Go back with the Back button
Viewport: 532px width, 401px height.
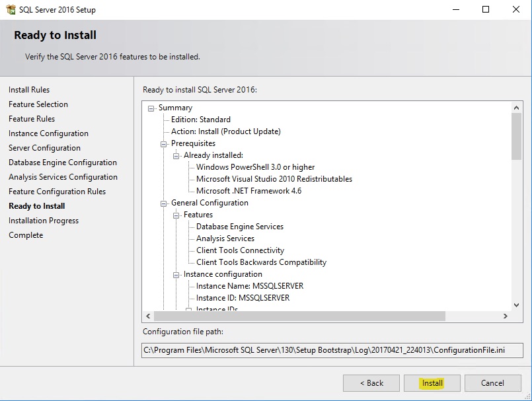(x=371, y=383)
